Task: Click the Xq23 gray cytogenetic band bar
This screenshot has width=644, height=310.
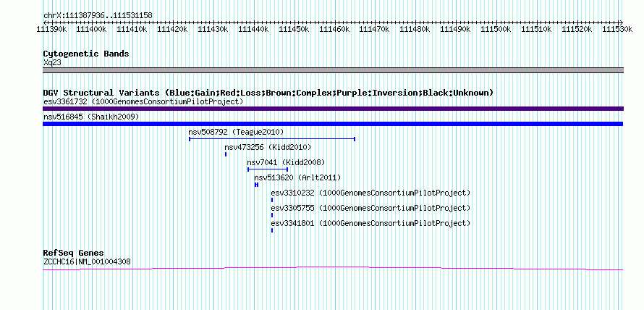Action: pos(333,70)
